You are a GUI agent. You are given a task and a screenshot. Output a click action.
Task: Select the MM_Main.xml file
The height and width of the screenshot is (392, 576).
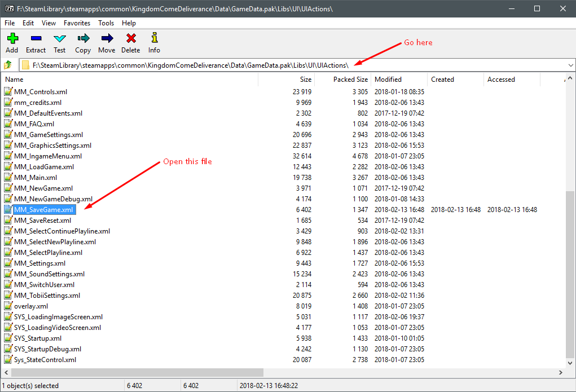point(35,178)
